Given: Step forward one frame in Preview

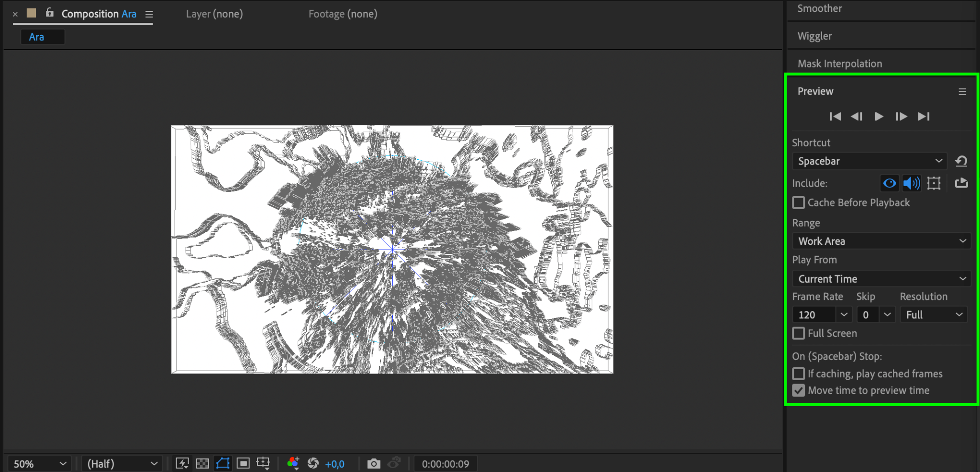Looking at the screenshot, I should tap(901, 117).
